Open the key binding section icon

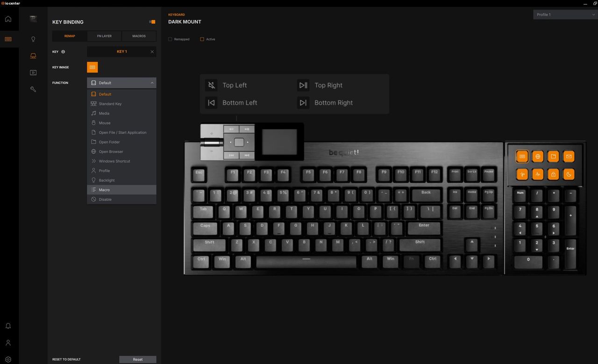point(33,56)
